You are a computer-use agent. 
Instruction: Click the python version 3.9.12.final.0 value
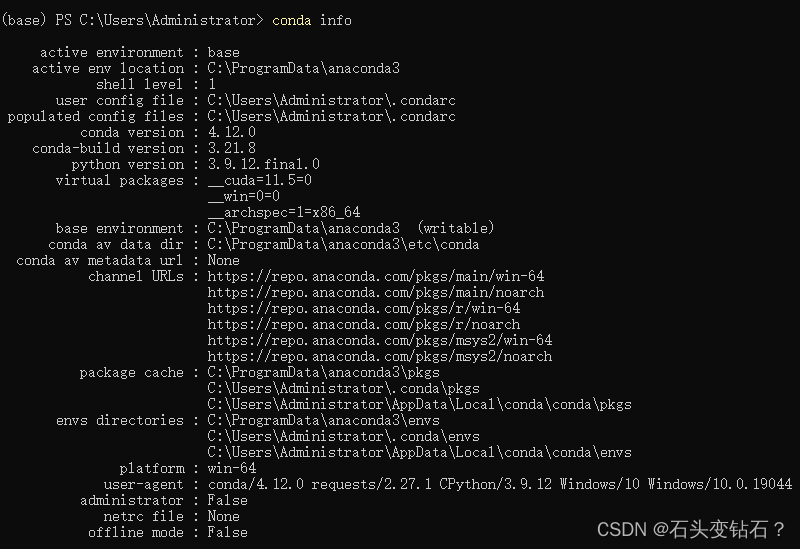pos(264,164)
